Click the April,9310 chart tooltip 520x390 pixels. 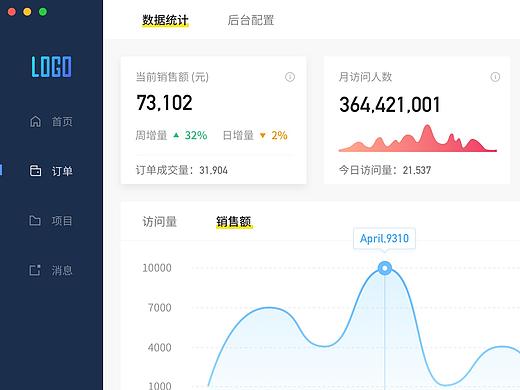click(x=384, y=238)
